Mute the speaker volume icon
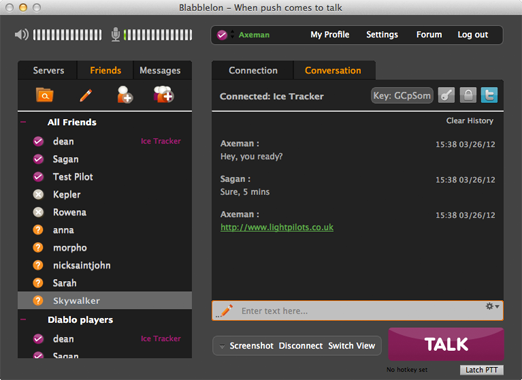 pos(22,35)
